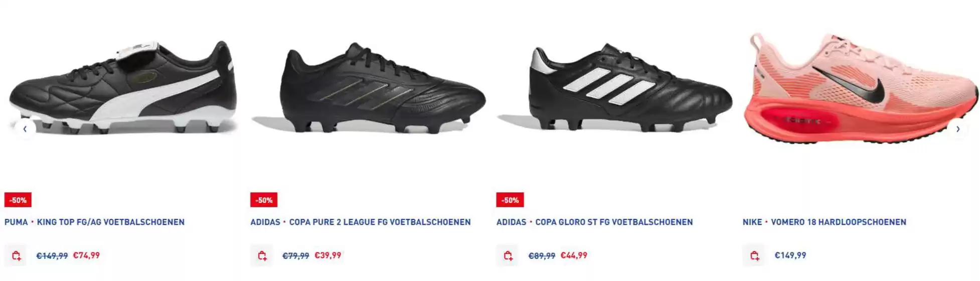View the Adidas Copa Pure 2 shoe image

click(x=369, y=88)
